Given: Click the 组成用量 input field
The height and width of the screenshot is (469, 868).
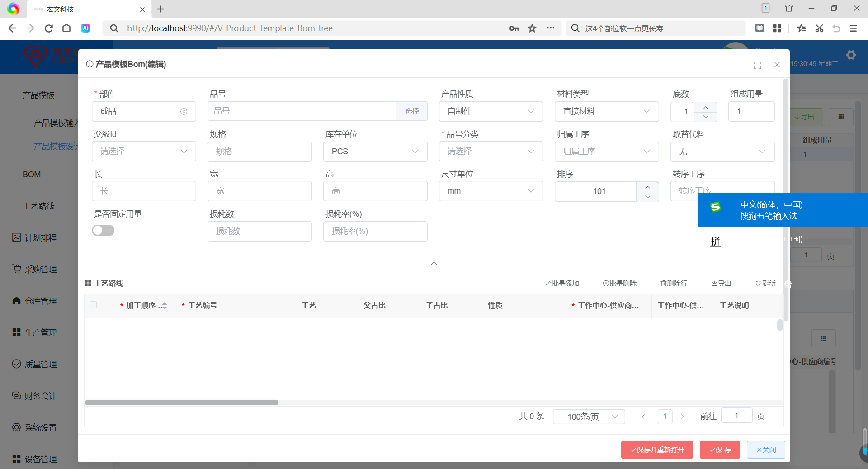Looking at the screenshot, I should 751,111.
